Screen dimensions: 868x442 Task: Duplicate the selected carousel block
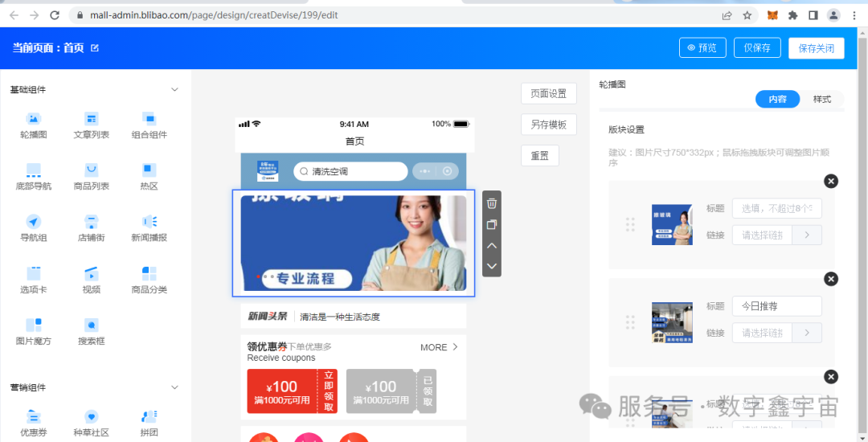[492, 224]
